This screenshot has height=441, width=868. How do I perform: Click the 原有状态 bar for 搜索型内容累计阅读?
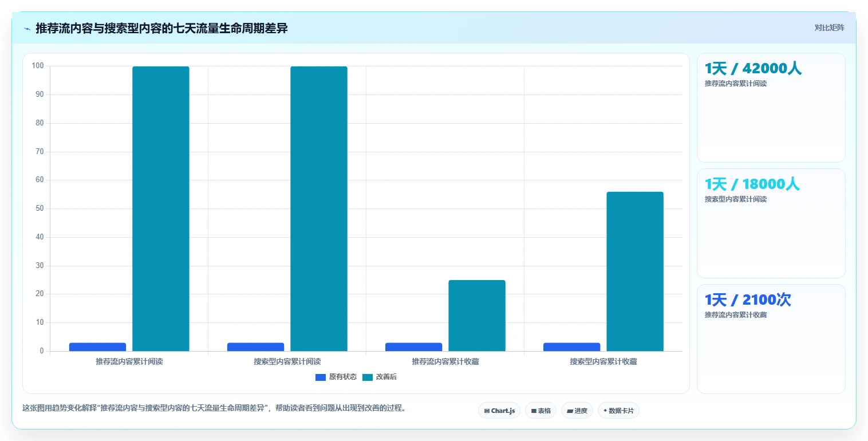(x=255, y=347)
